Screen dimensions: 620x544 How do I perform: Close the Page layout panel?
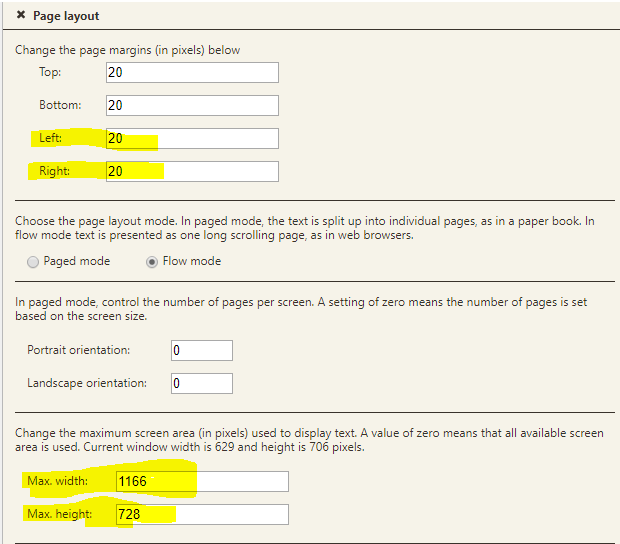click(21, 16)
